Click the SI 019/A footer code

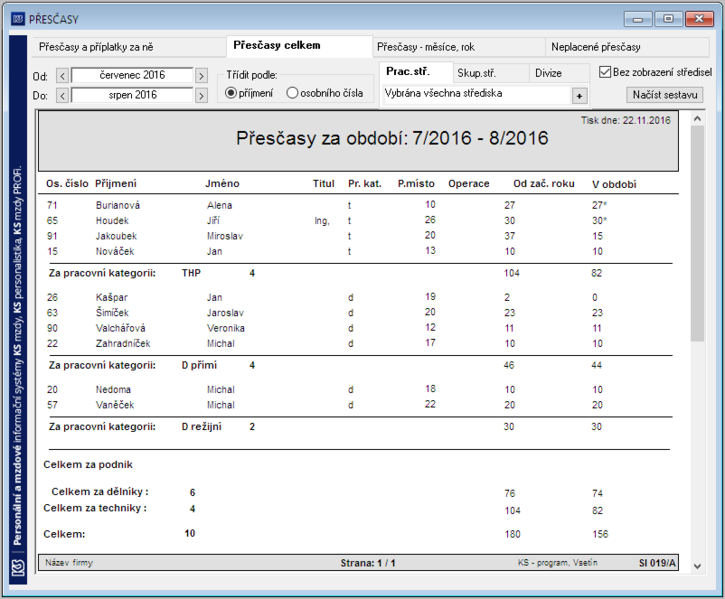click(x=657, y=563)
